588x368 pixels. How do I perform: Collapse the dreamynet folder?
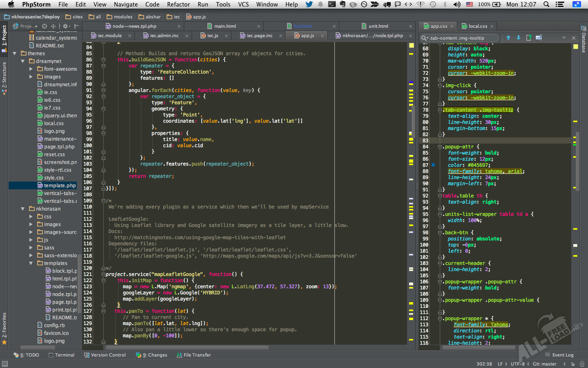23,61
